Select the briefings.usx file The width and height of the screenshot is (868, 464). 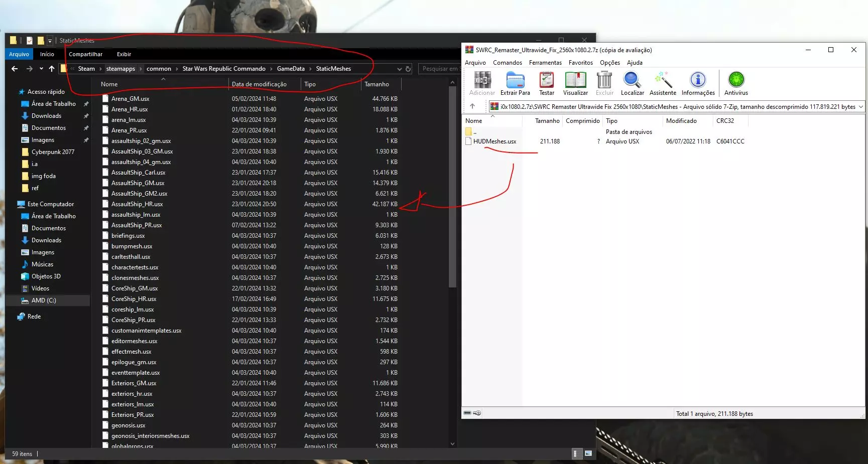click(128, 236)
